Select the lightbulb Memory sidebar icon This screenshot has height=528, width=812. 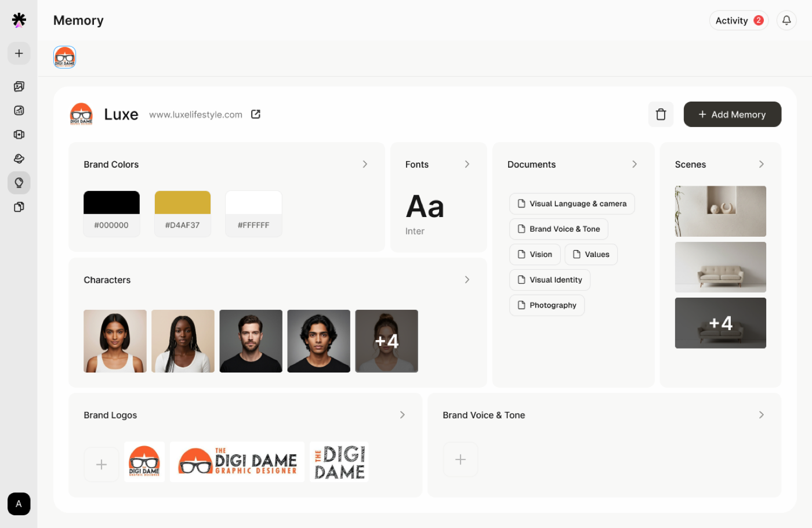tap(19, 183)
